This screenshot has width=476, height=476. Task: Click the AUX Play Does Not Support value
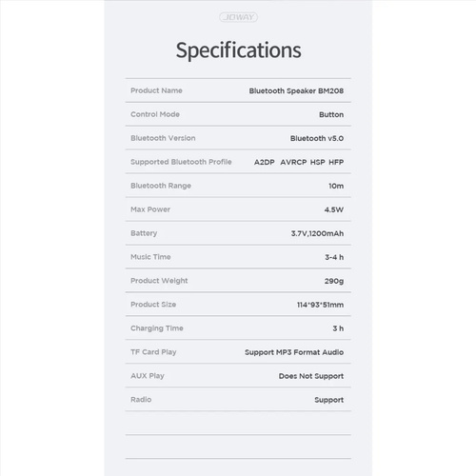coord(311,376)
